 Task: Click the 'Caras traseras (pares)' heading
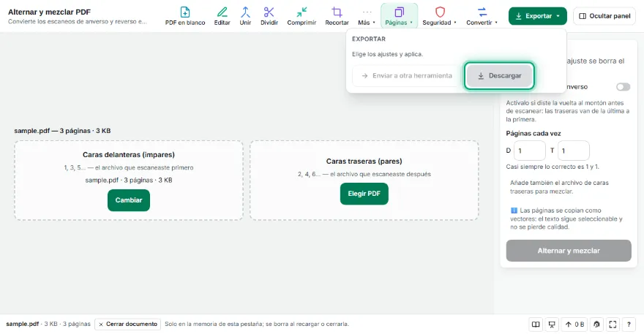(x=364, y=162)
